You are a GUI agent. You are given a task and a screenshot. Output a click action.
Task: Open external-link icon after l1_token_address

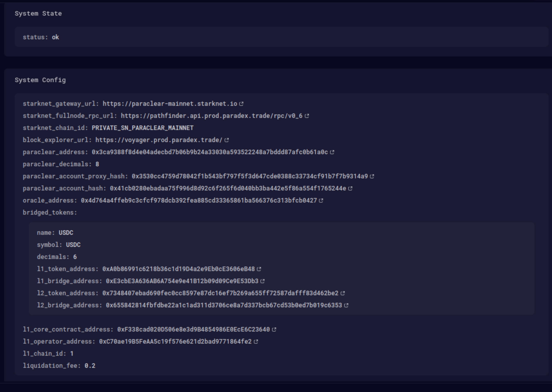pyautogui.click(x=259, y=269)
